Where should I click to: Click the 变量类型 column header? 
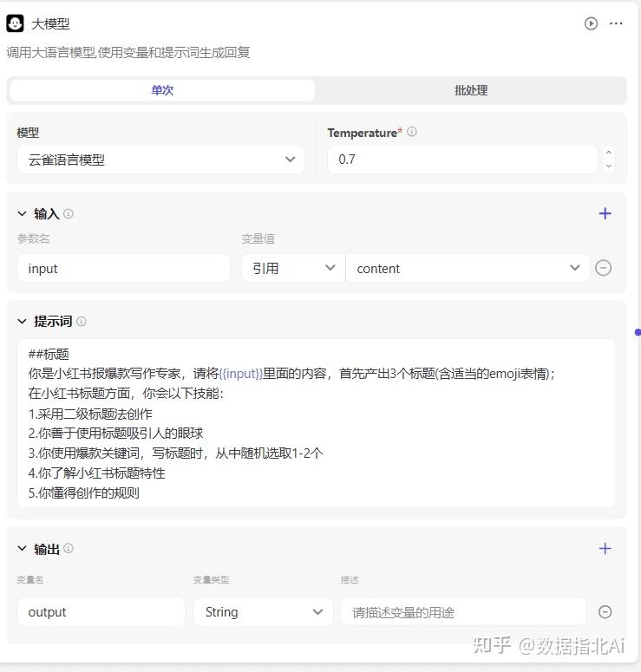click(211, 580)
